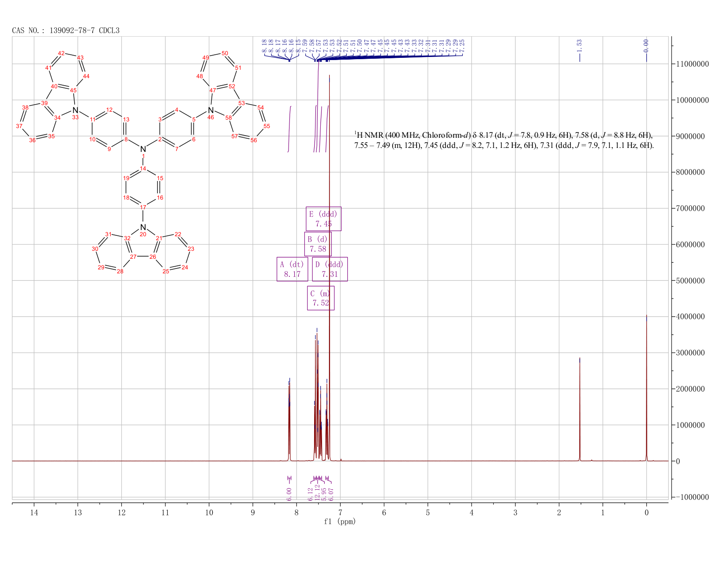Viewport: 728px width, 563px height.
Task: Click atom label '23' in the structure
Action: pos(191,249)
